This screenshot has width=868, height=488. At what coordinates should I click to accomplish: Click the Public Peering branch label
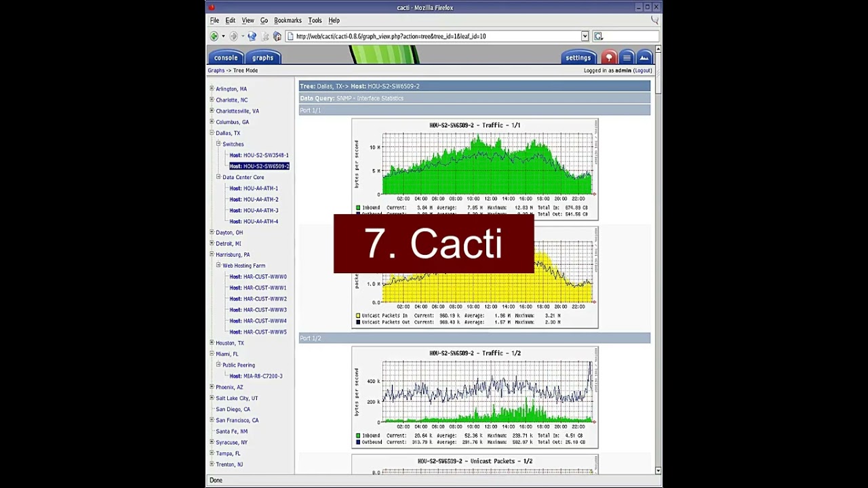tap(239, 365)
